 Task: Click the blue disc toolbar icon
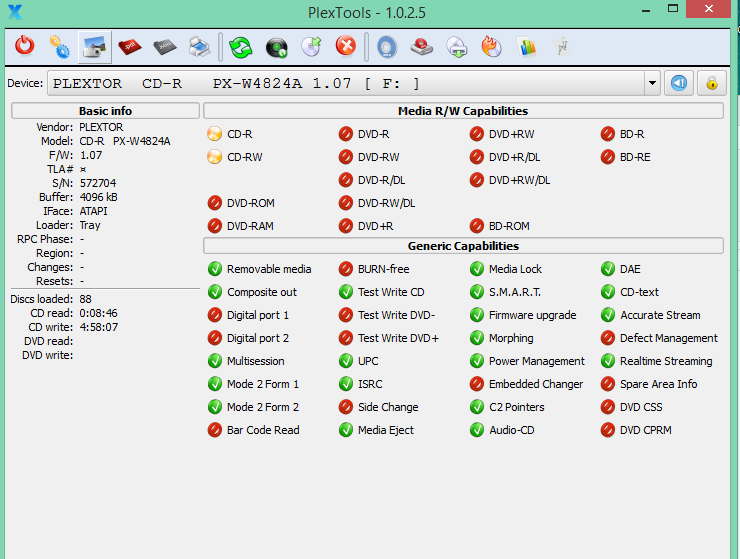387,47
